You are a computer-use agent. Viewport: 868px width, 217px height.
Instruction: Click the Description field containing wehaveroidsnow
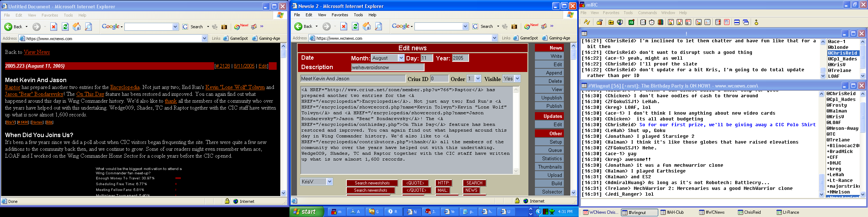click(x=387, y=67)
